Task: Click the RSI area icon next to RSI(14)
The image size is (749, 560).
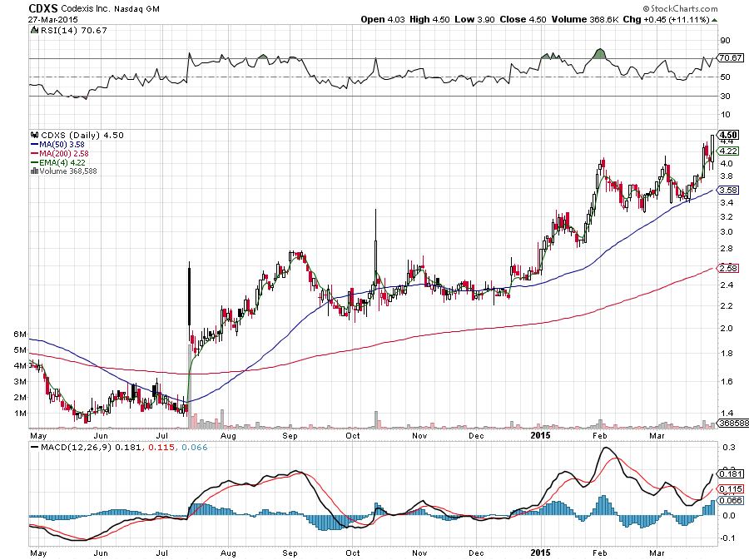Action: [x=34, y=30]
